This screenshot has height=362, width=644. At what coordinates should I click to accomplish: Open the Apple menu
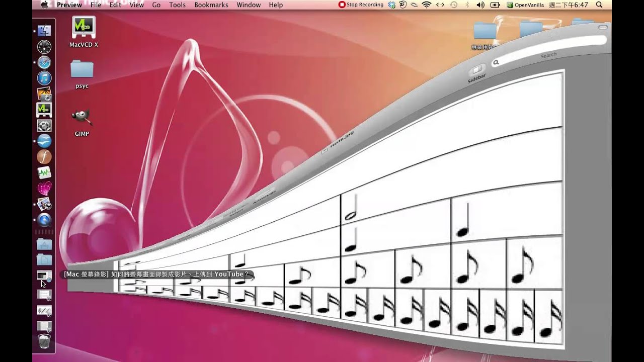tap(44, 5)
